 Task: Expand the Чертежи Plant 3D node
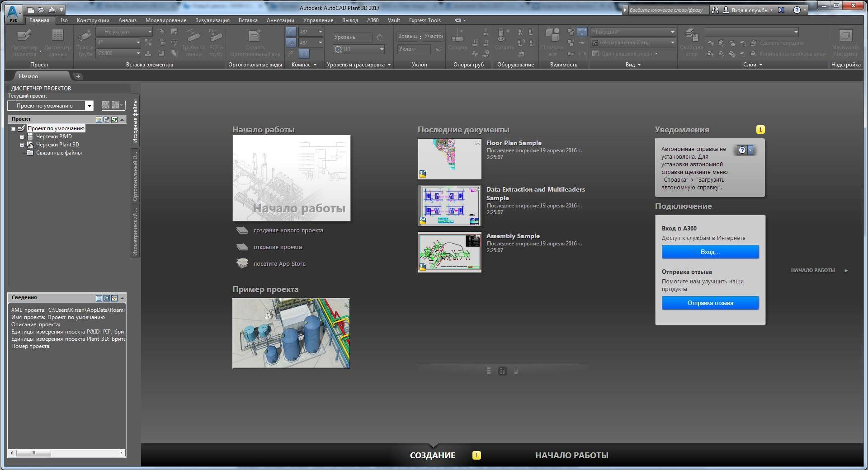[x=22, y=145]
